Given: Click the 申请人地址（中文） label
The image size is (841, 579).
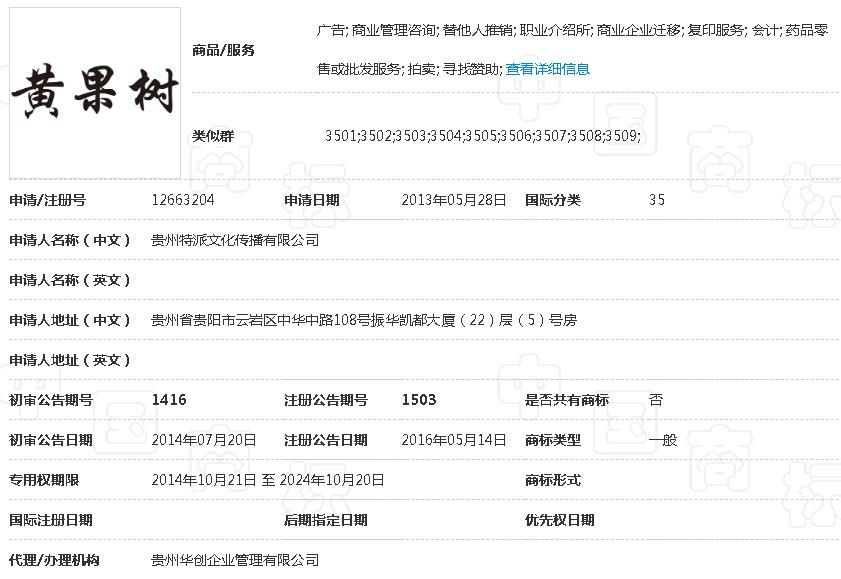Looking at the screenshot, I should [x=70, y=320].
